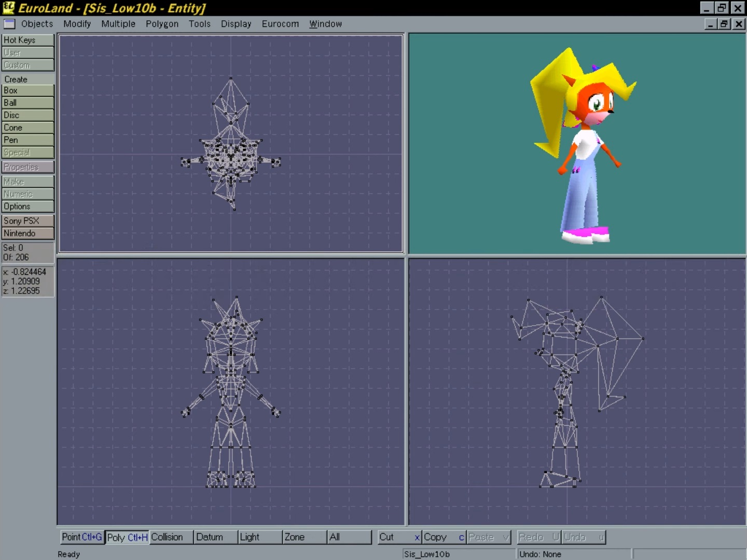Click inside the top-view wireframe viewport
The width and height of the screenshot is (747, 560).
point(231,144)
